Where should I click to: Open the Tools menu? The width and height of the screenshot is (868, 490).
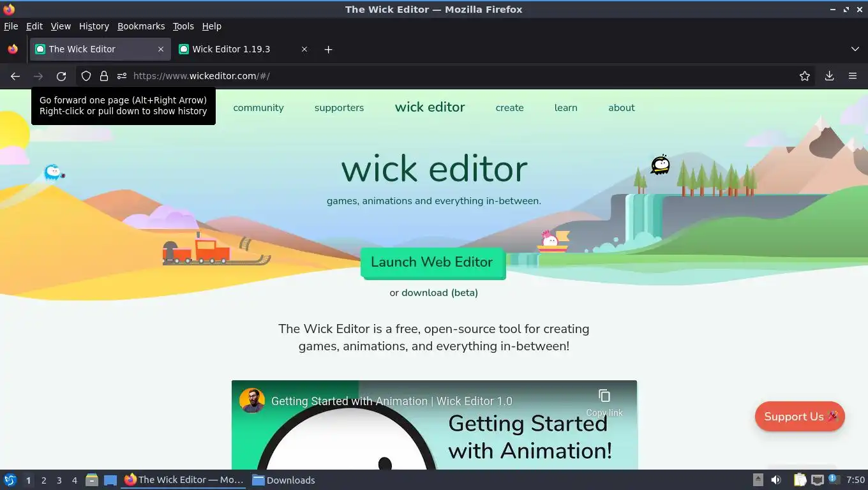coord(183,26)
